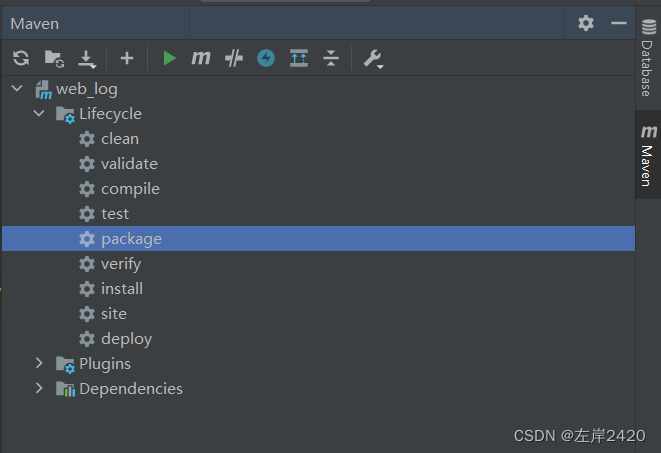Image resolution: width=661 pixels, height=453 pixels.
Task: Open Maven panel gear options
Action: 586,23
